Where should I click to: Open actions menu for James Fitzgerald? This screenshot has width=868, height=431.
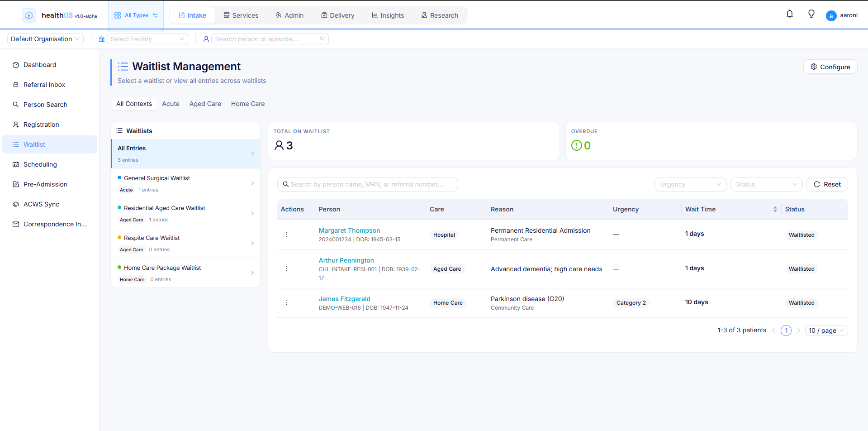(286, 302)
